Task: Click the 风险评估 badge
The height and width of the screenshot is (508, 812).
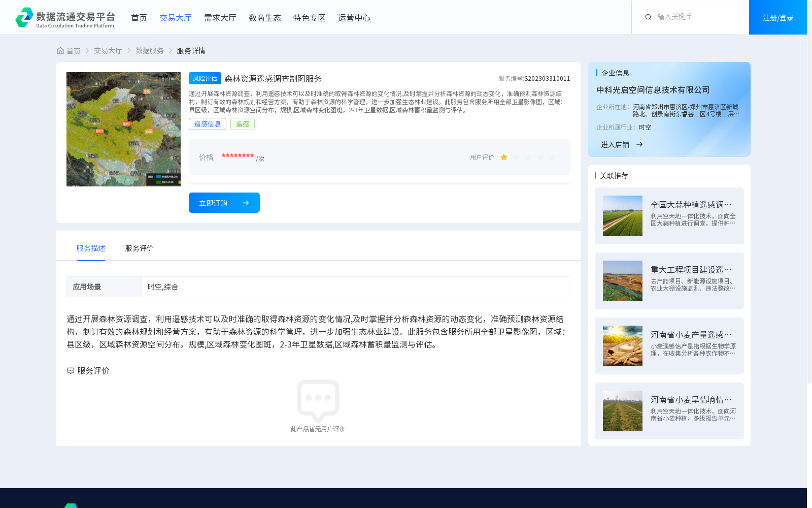Action: pyautogui.click(x=205, y=78)
